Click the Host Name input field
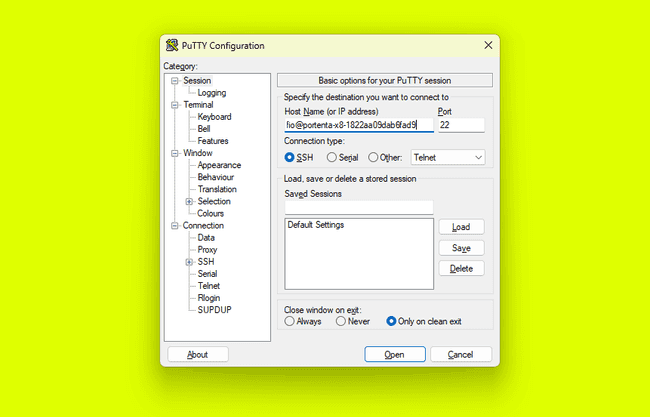 (359, 125)
